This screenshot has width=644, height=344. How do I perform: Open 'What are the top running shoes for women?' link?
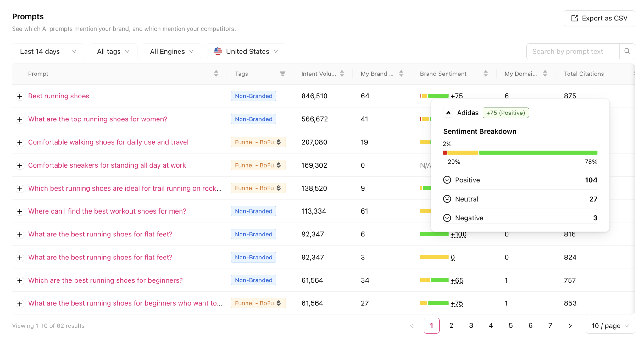tap(98, 119)
